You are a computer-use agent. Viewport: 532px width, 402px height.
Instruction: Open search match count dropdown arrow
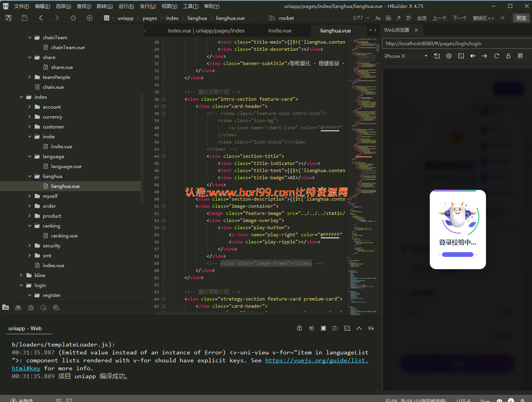click(x=368, y=18)
